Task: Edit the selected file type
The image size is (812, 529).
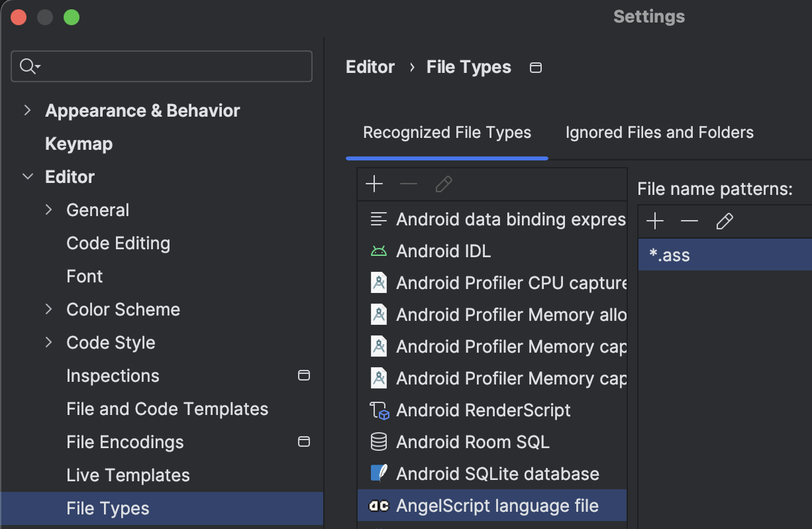Action: (444, 184)
